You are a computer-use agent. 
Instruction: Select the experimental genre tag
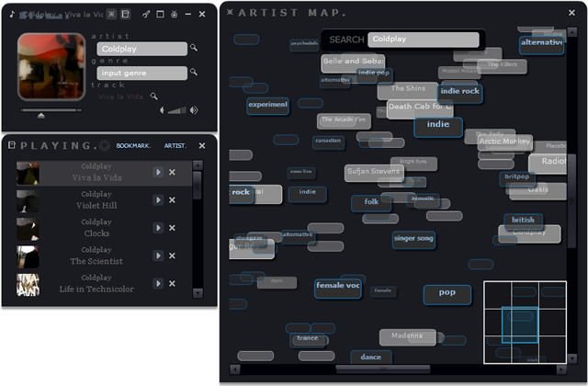[267, 105]
